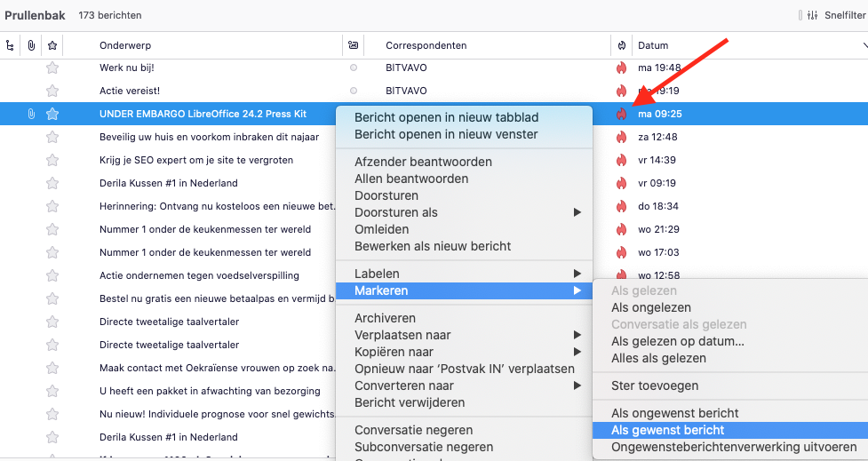The width and height of the screenshot is (868, 461).
Task: Select the 'Actie ondernemen tegen voedselverspilling' message
Action: point(199,275)
